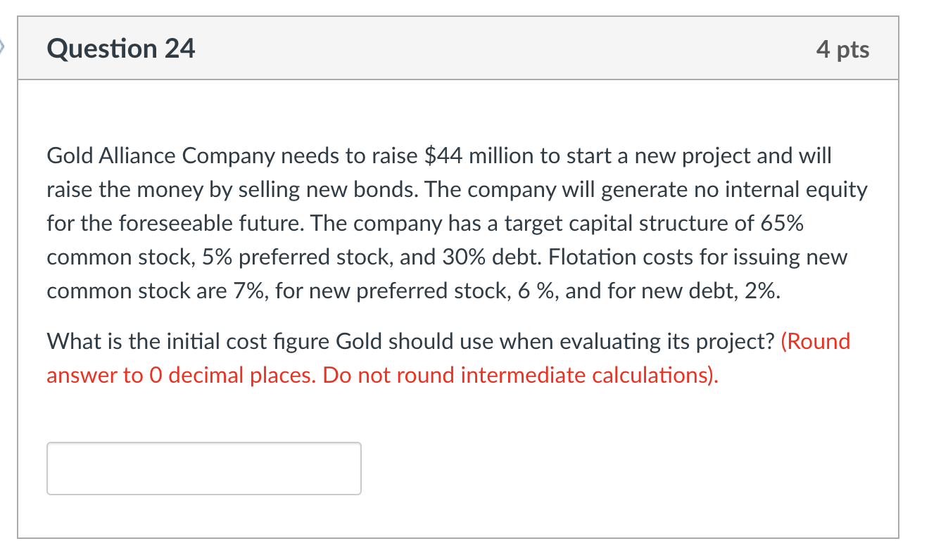Click inside the blank answer field
Viewport: 929px width, 560px height.
tap(203, 468)
